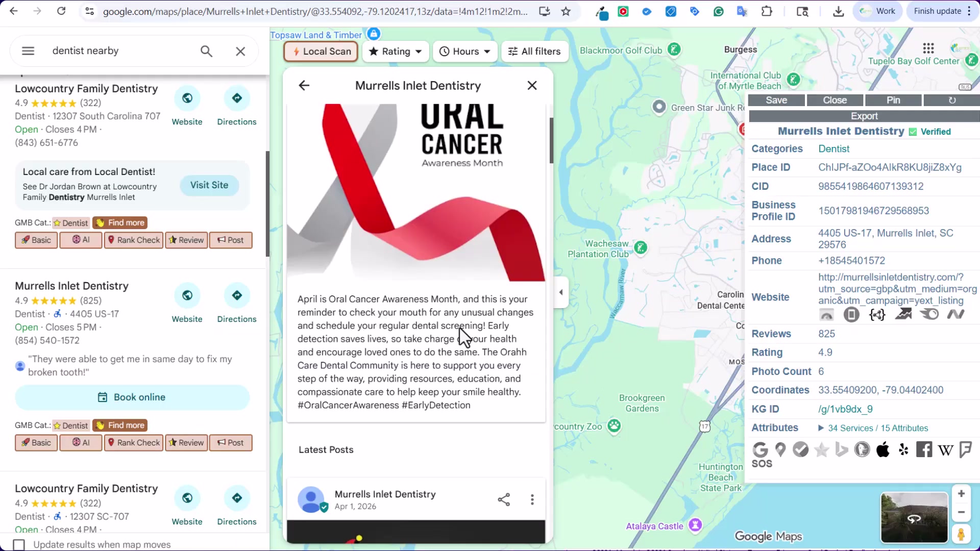Click the PageSpeed gauge icon under Website
This screenshot has width=980, height=551.
pos(827,315)
